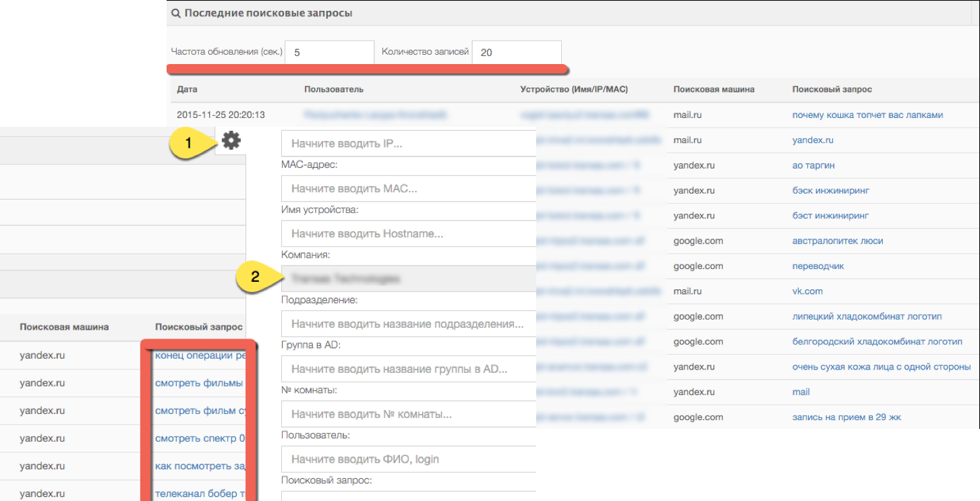This screenshot has width=980, height=501.
Task: Open the Группа в AD field
Action: (409, 369)
